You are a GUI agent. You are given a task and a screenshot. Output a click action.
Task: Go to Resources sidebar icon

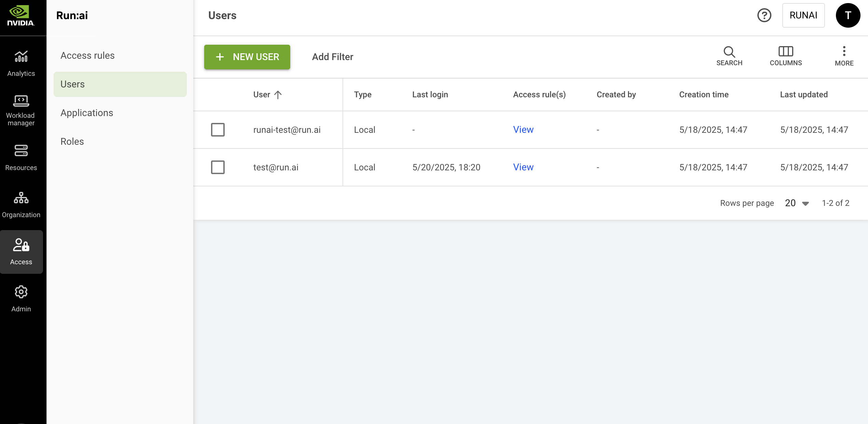[x=21, y=151]
